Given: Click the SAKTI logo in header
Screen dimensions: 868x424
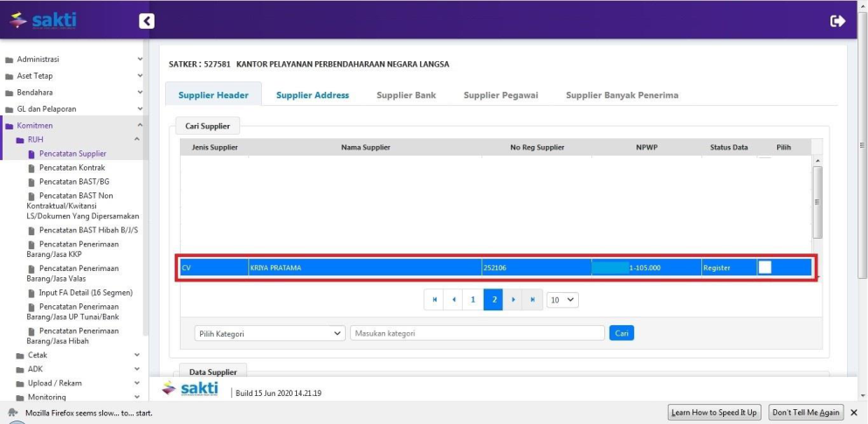Looking at the screenshot, I should point(44,20).
